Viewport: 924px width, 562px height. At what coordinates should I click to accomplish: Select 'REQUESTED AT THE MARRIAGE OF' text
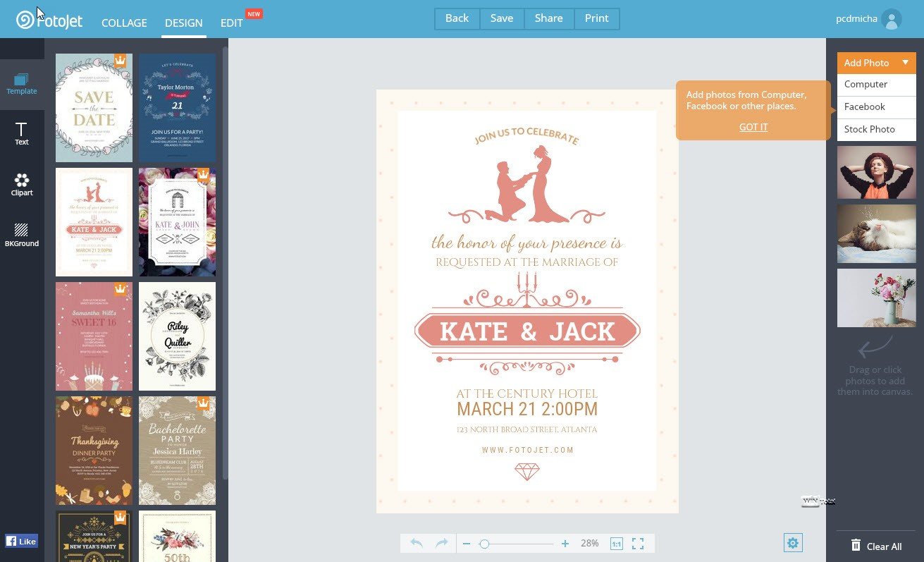(526, 262)
